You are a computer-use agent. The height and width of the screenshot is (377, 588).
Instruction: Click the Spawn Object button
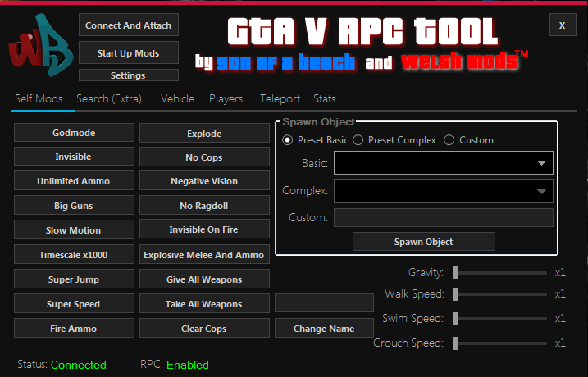coord(424,241)
